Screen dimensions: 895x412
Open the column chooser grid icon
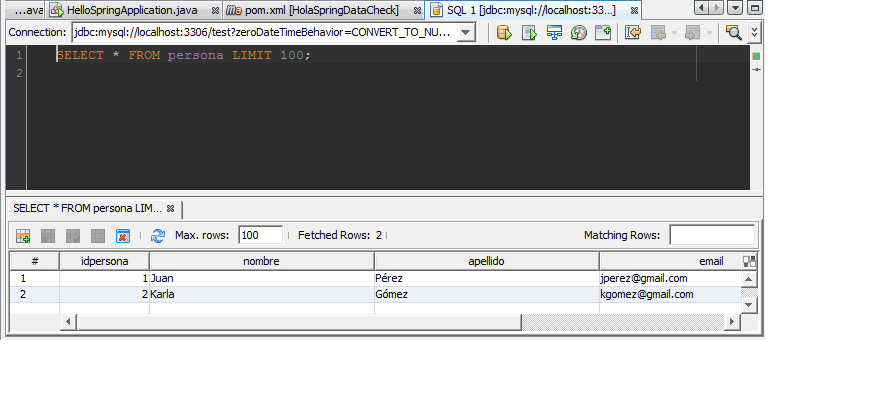coord(749,261)
